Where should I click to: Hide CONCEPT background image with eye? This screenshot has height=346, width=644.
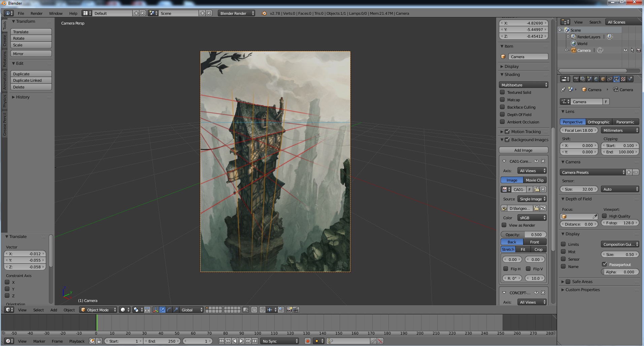click(x=536, y=293)
